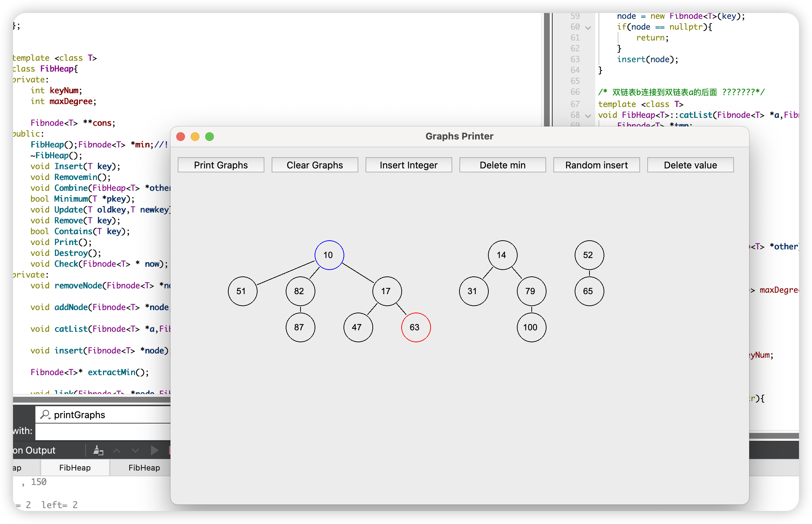Click 'int keyNum;' declaration
812x524 pixels.
pyautogui.click(x=56, y=90)
